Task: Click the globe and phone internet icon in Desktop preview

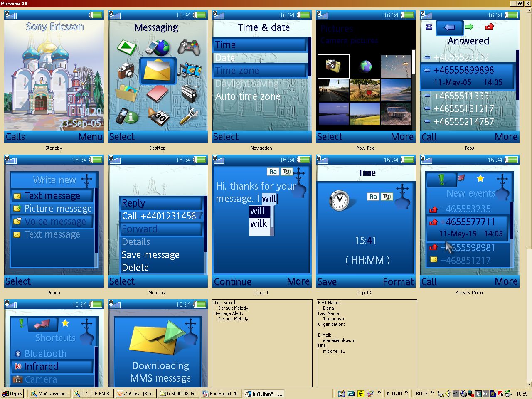Action: click(x=158, y=47)
